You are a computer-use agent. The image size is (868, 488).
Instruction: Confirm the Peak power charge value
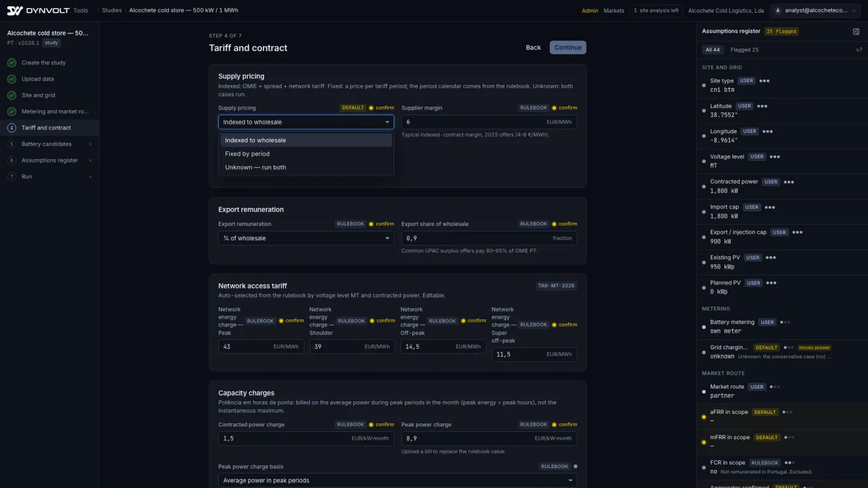564,425
